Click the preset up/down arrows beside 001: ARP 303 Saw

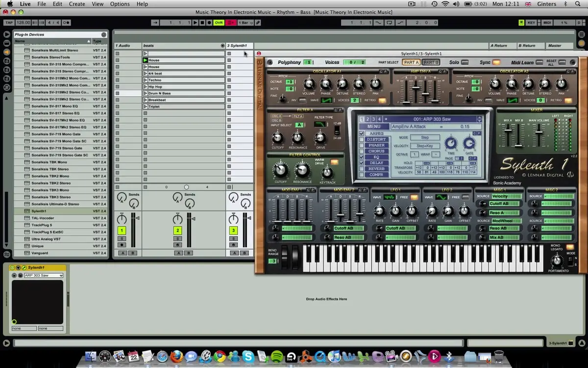tap(479, 119)
